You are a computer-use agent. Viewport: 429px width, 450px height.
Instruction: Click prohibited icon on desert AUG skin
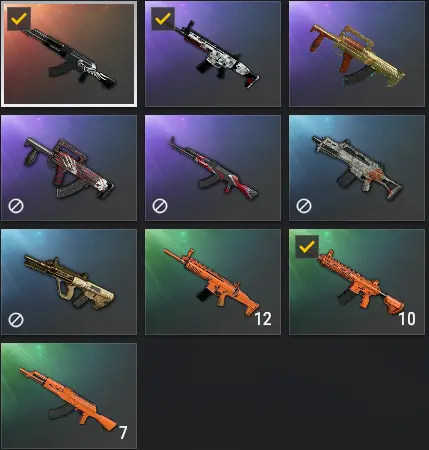tap(16, 320)
